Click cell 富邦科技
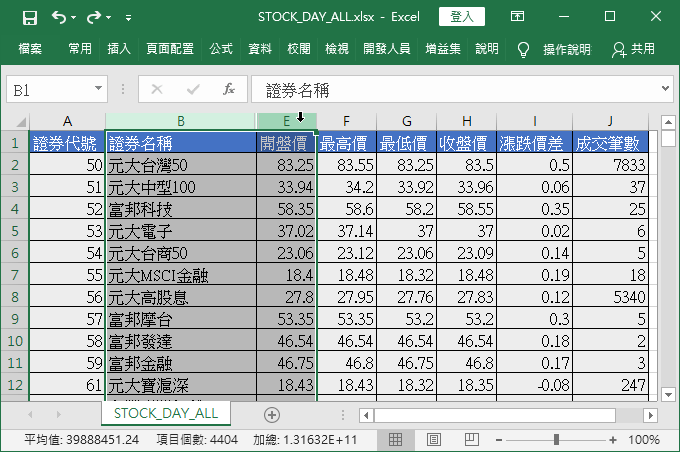 pos(181,209)
